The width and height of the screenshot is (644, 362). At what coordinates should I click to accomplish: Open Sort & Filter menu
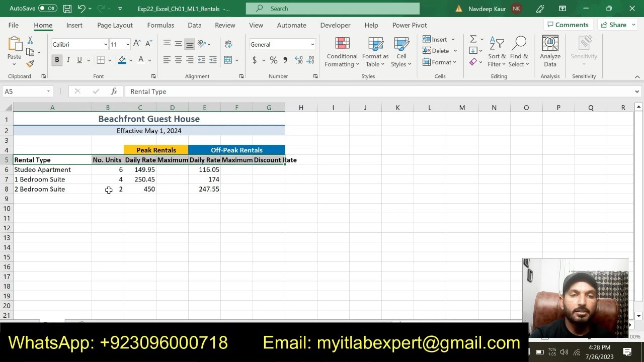pyautogui.click(x=497, y=51)
